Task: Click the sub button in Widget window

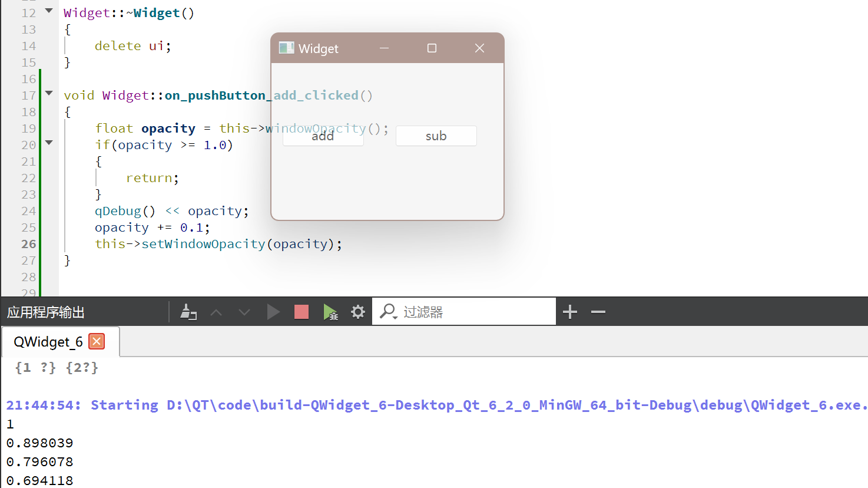Action: (x=436, y=136)
